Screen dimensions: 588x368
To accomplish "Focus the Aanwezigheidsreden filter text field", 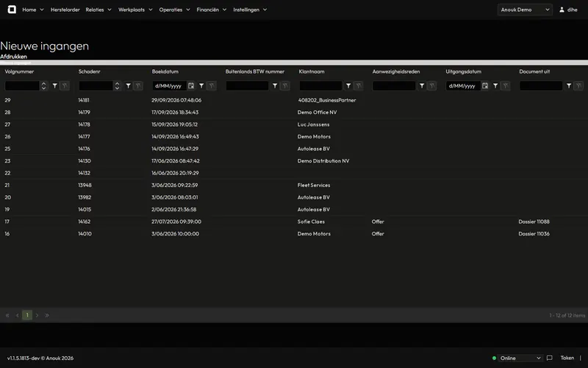I will tap(394, 86).
